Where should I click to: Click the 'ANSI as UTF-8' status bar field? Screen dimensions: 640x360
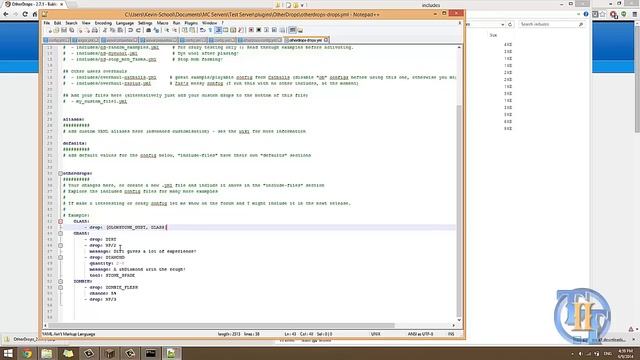(x=421, y=334)
